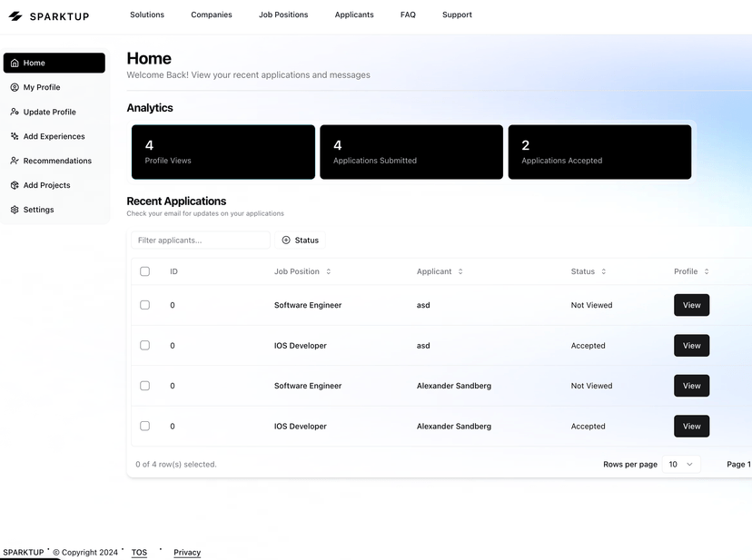Select My Profile in the sidebar
This screenshot has width=752, height=560.
click(x=54, y=87)
